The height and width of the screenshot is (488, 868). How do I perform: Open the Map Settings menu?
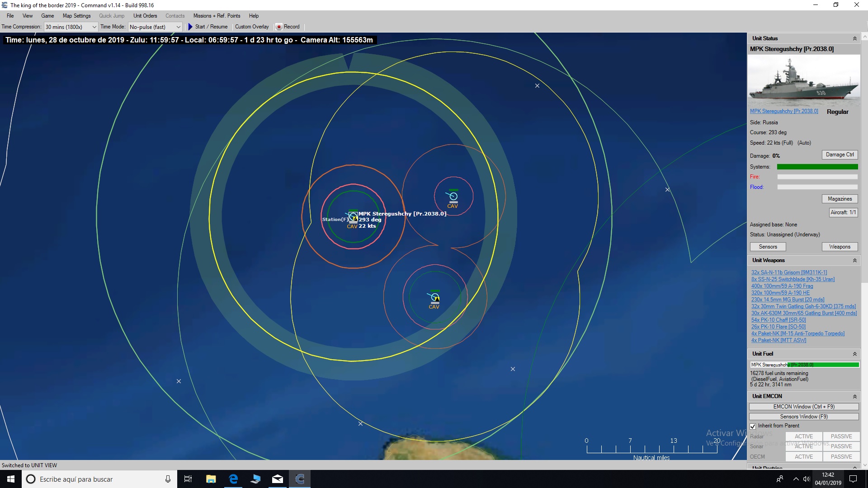(x=76, y=15)
